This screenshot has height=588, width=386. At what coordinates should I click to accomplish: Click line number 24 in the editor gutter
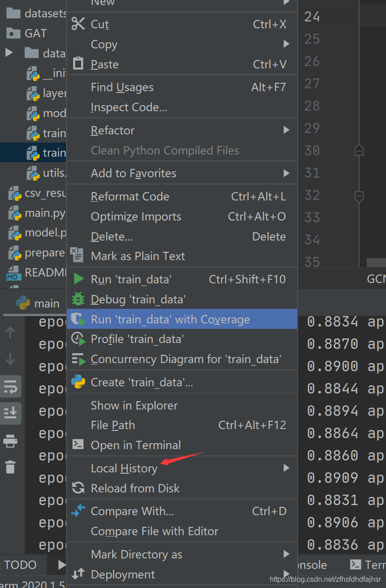point(312,17)
